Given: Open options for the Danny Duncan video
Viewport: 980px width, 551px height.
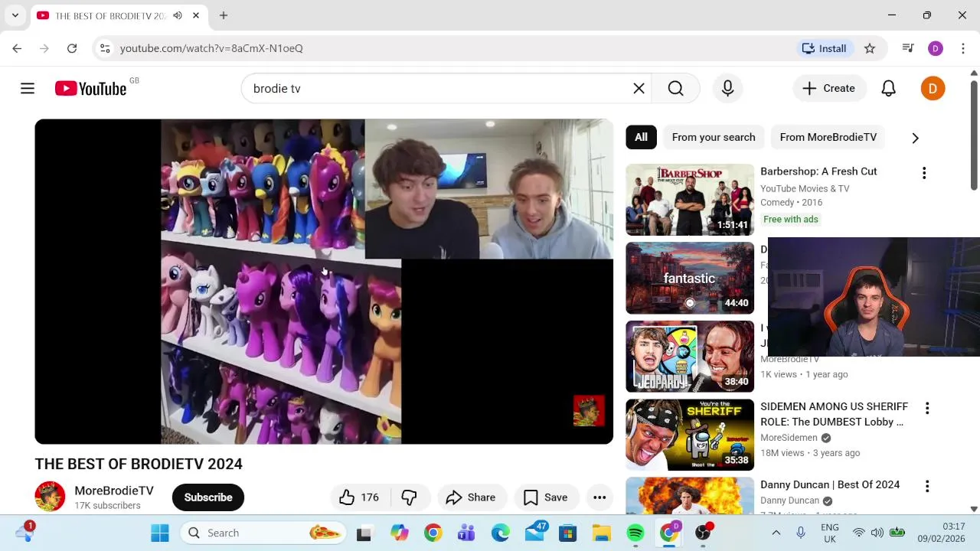Looking at the screenshot, I should (927, 486).
